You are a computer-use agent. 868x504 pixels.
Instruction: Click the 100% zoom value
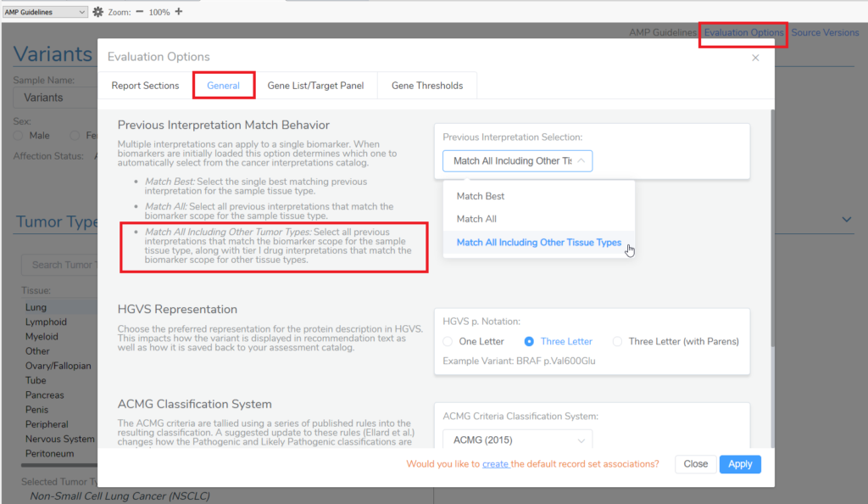pos(159,12)
